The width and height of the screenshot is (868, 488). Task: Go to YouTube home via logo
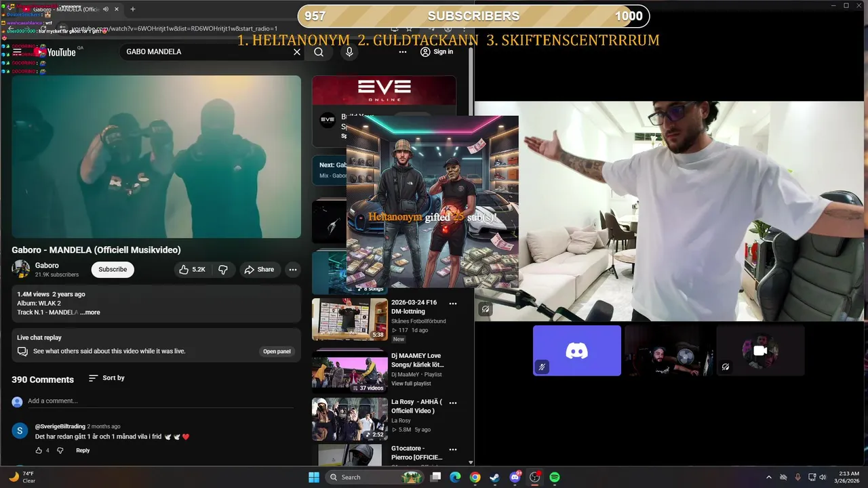(x=55, y=52)
